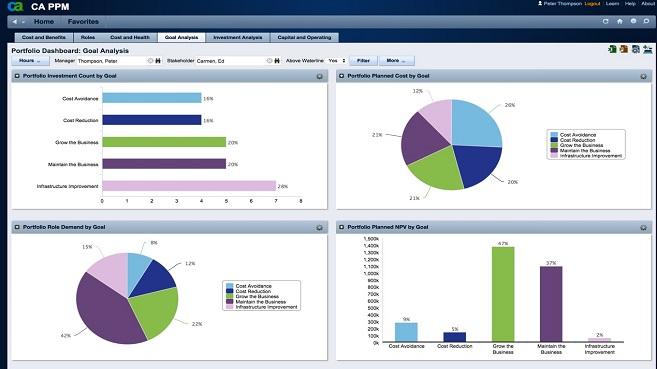
Task: Open the More dropdown button
Action: 396,61
